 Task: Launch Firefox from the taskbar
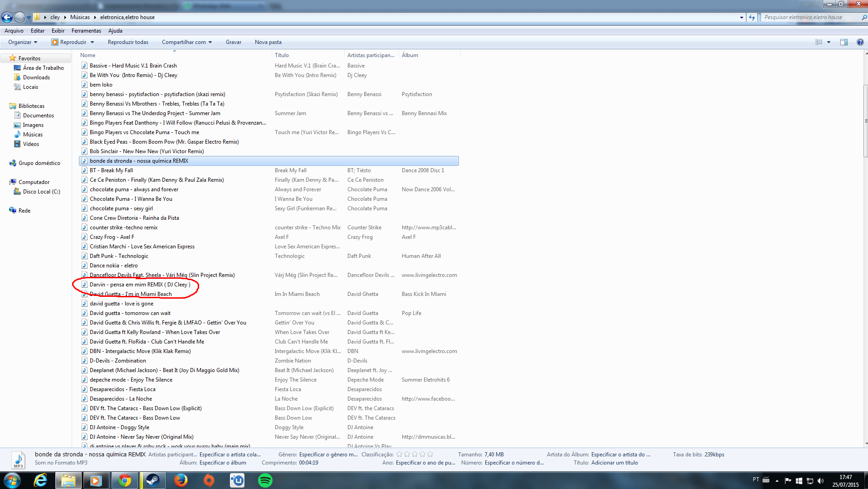coord(180,480)
